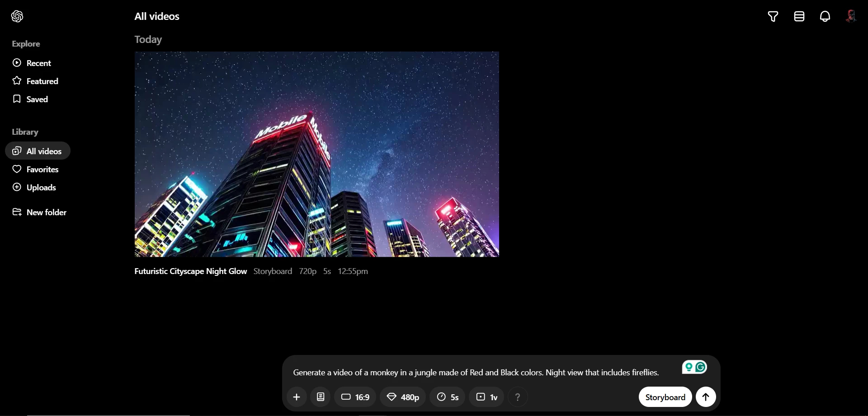Open the 480p resolution dropdown
Image resolution: width=868 pixels, height=416 pixels.
[403, 397]
